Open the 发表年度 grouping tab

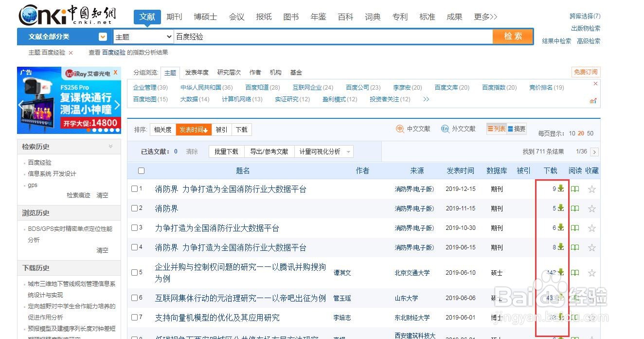pos(197,72)
